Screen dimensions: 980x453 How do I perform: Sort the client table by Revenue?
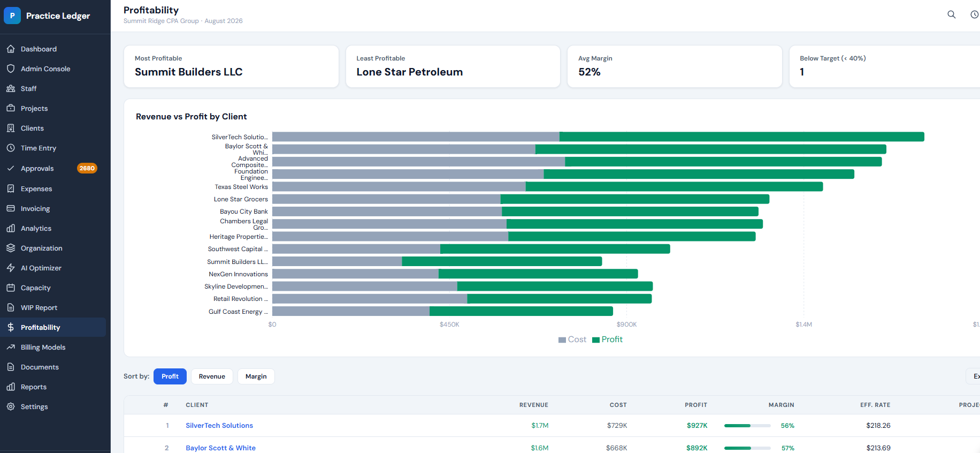pyautogui.click(x=212, y=376)
